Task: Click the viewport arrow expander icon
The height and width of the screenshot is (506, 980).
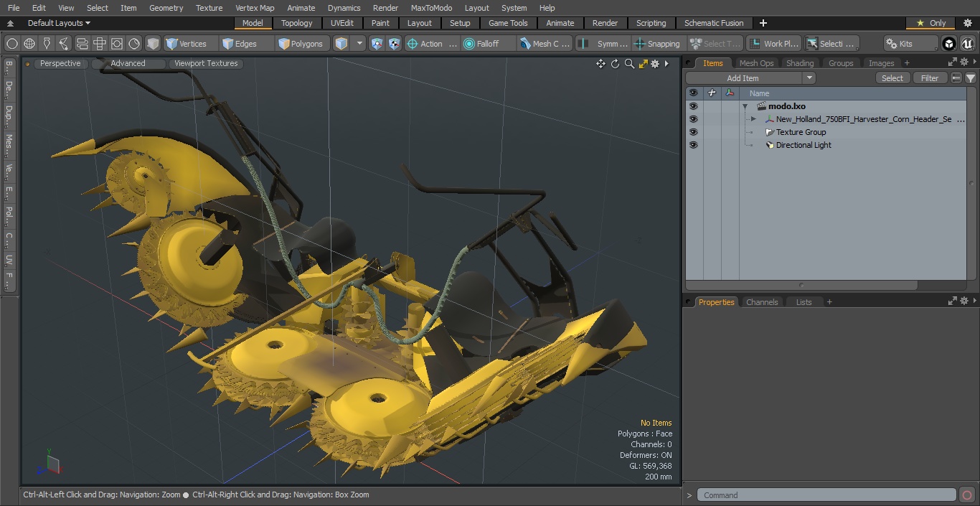Action: click(666, 64)
